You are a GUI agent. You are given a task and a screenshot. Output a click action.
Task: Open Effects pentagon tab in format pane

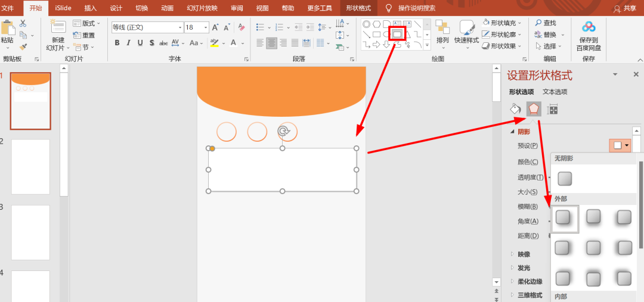pyautogui.click(x=534, y=109)
